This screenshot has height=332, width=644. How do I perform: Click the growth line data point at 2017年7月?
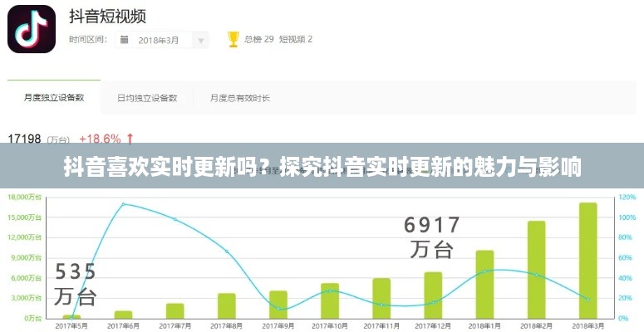point(175,219)
